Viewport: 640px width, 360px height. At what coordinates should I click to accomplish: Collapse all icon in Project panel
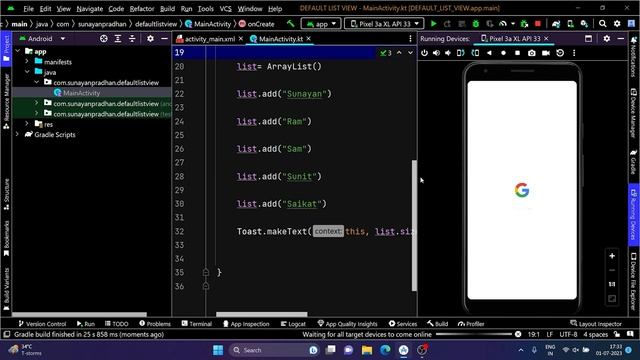pos(132,39)
